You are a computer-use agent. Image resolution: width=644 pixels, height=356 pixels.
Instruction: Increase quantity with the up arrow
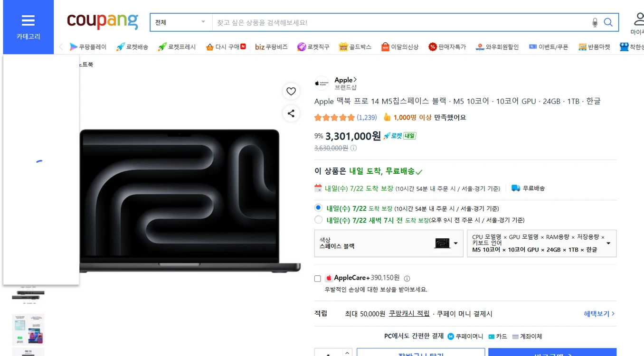(x=348, y=352)
